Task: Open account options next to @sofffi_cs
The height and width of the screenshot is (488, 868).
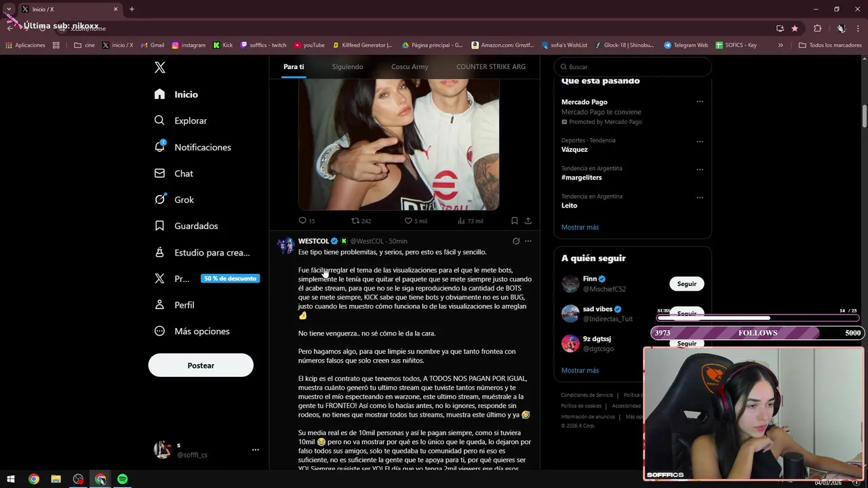Action: pos(256,449)
